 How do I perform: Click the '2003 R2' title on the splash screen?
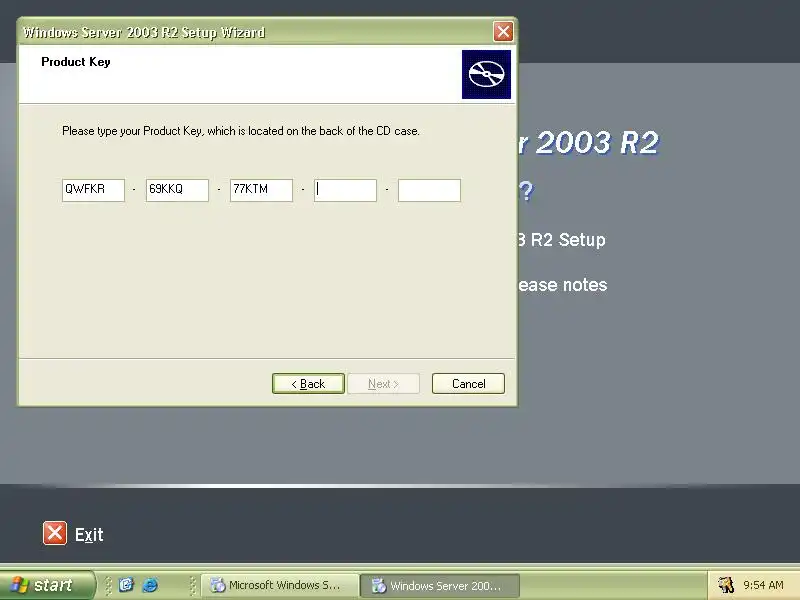[596, 142]
